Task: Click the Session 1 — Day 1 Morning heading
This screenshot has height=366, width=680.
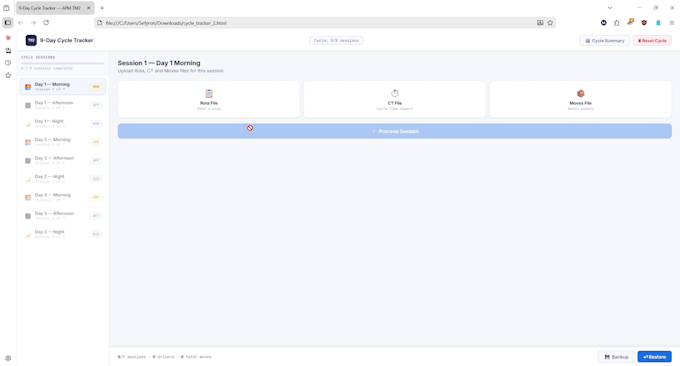Action: [x=159, y=63]
